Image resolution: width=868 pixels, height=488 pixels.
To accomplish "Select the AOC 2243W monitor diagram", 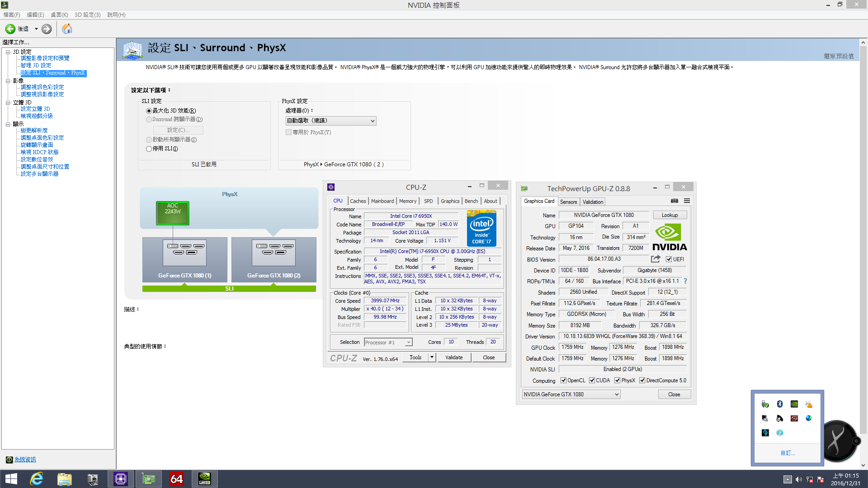I will (x=172, y=213).
